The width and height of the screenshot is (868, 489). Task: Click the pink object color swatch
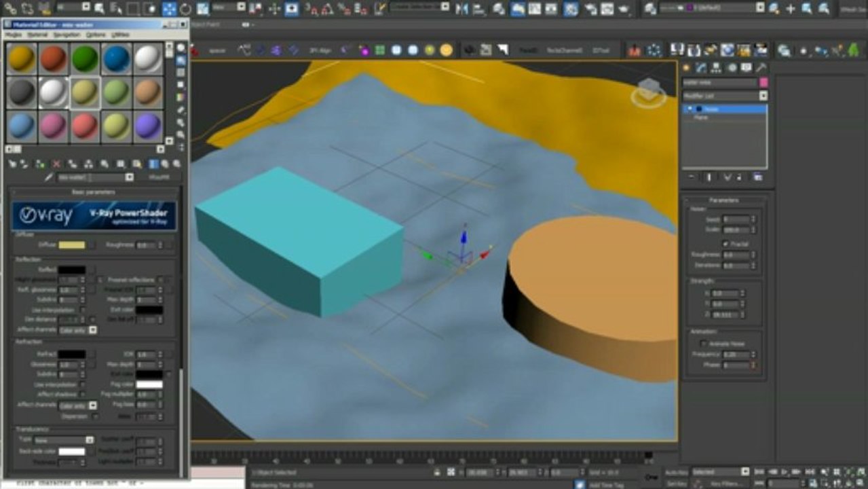763,83
